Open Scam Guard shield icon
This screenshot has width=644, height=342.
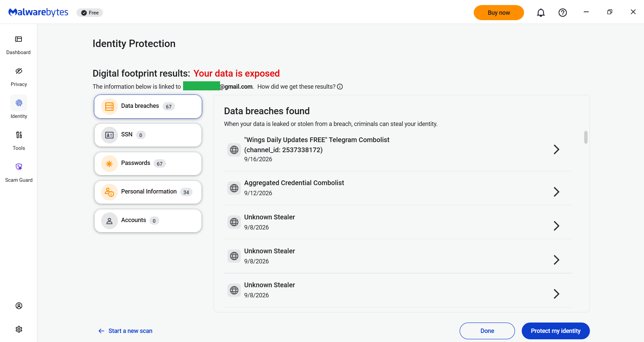(19, 167)
